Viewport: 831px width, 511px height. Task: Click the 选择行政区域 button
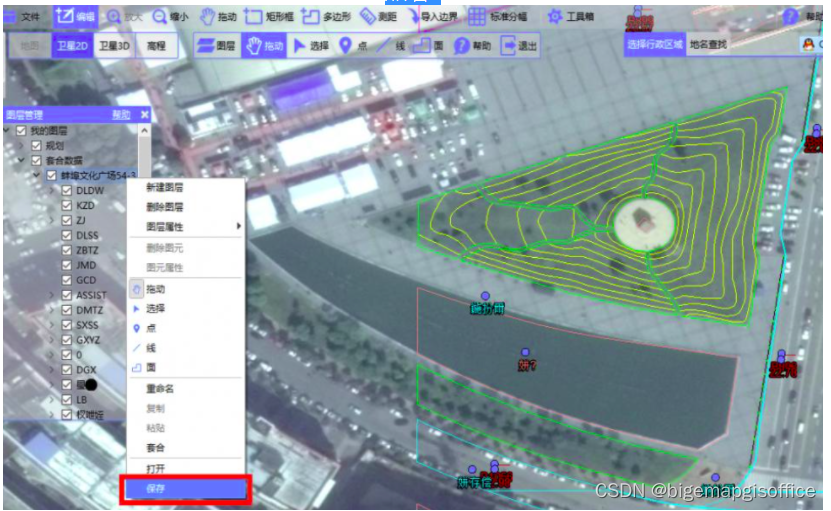655,45
